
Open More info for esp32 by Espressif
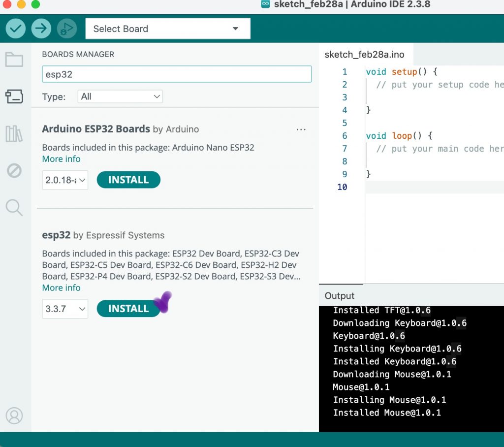click(61, 288)
